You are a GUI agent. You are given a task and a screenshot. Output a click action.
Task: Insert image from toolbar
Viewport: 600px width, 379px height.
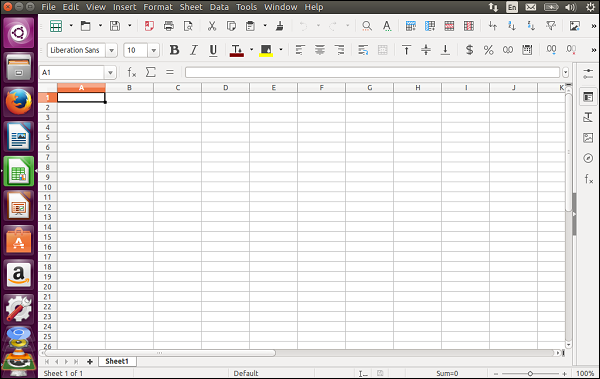click(575, 26)
